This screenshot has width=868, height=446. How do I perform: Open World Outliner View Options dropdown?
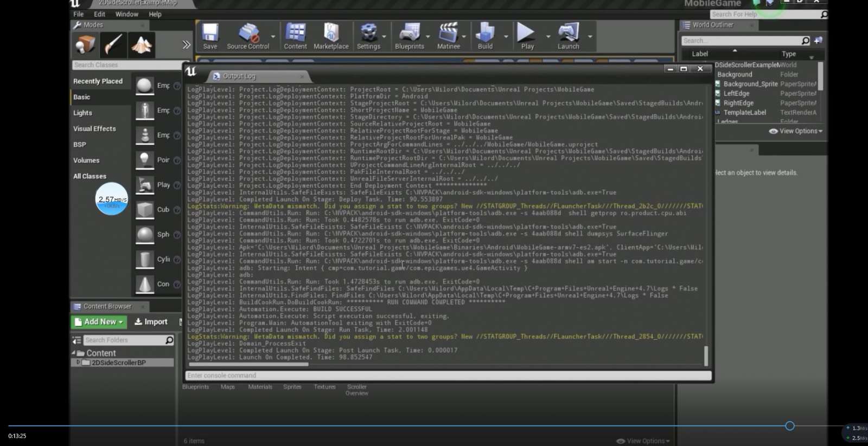click(x=796, y=131)
